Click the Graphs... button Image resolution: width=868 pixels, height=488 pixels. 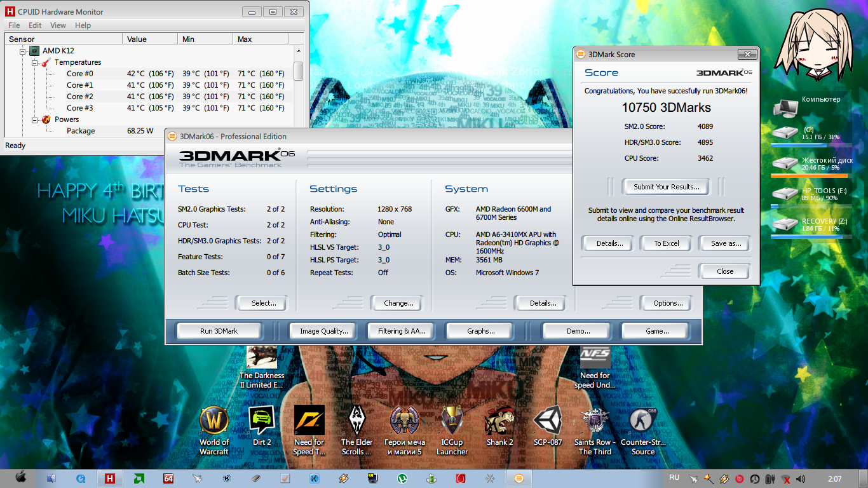pos(480,331)
